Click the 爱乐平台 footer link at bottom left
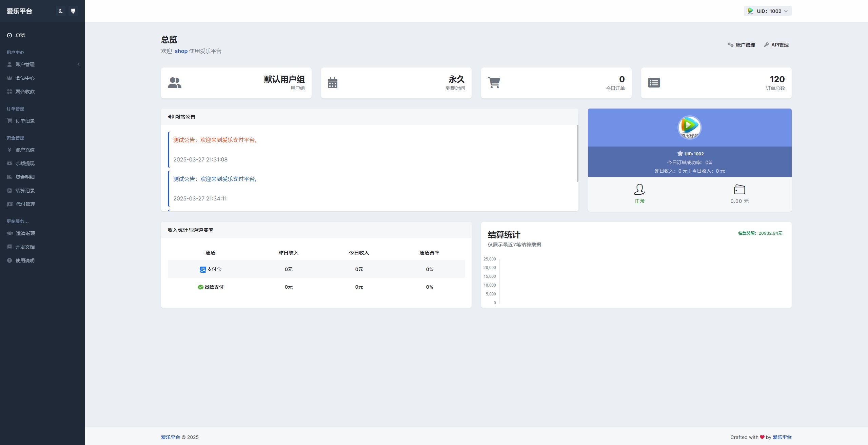The image size is (868, 445). (170, 437)
